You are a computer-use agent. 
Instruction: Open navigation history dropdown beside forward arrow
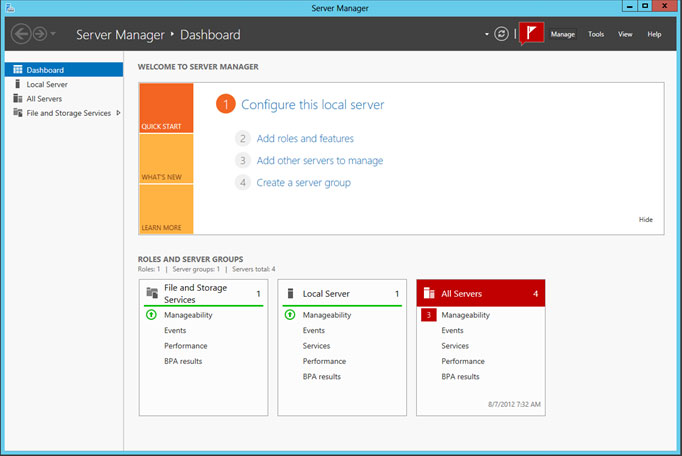pos(53,34)
